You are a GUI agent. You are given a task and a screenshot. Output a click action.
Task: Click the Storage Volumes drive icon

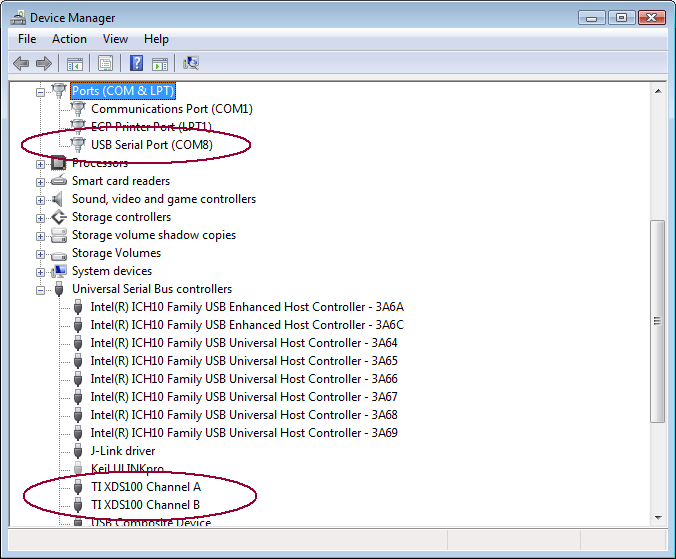coord(59,255)
